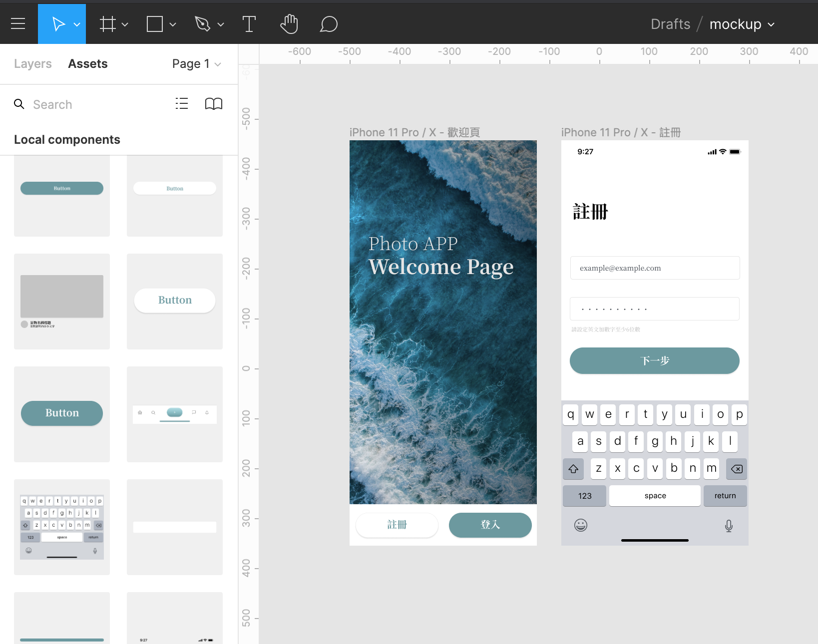Open the team library book icon
Viewport: 818px width, 644px height.
(x=214, y=104)
